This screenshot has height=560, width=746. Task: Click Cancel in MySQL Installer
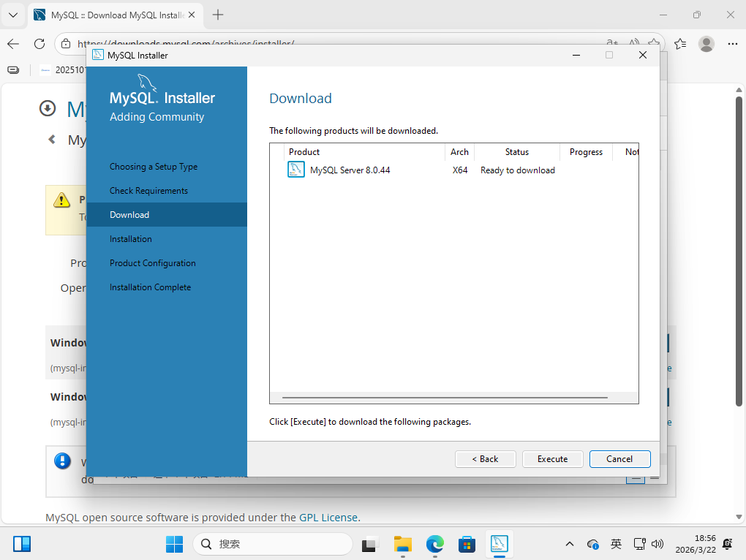pos(619,458)
